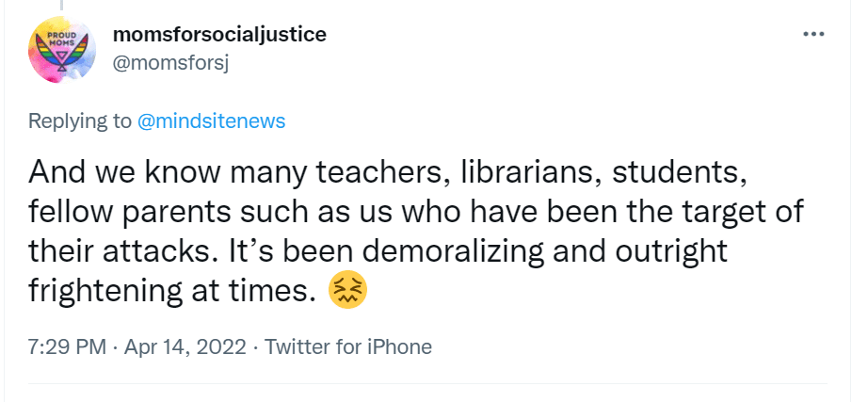
Task: Click the PROUD MOMS text in avatar
Action: tap(60, 40)
